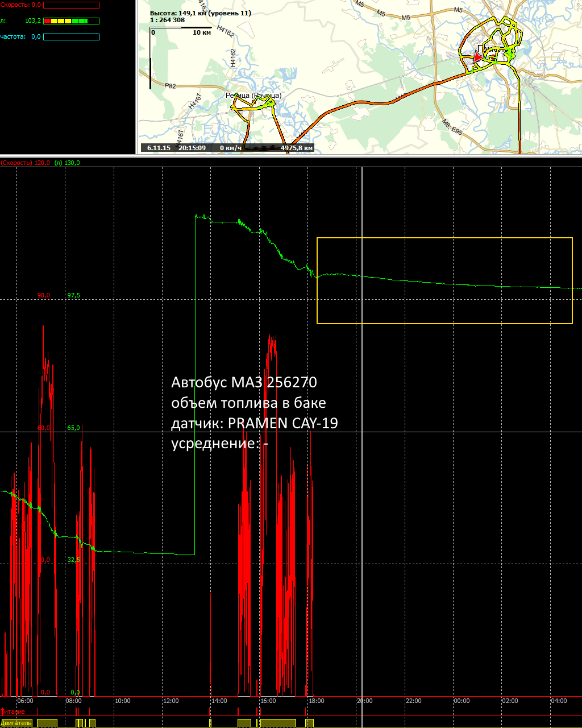Click the Высота 149,1 км map info text
This screenshot has width=582, height=728.
(200, 13)
